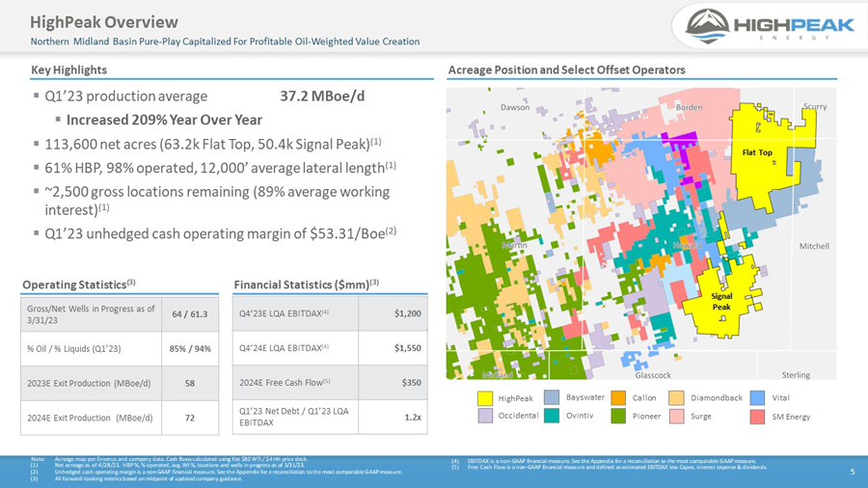Click the 'HighPeak Overview' slide title
868x488 pixels.
[x=104, y=22]
